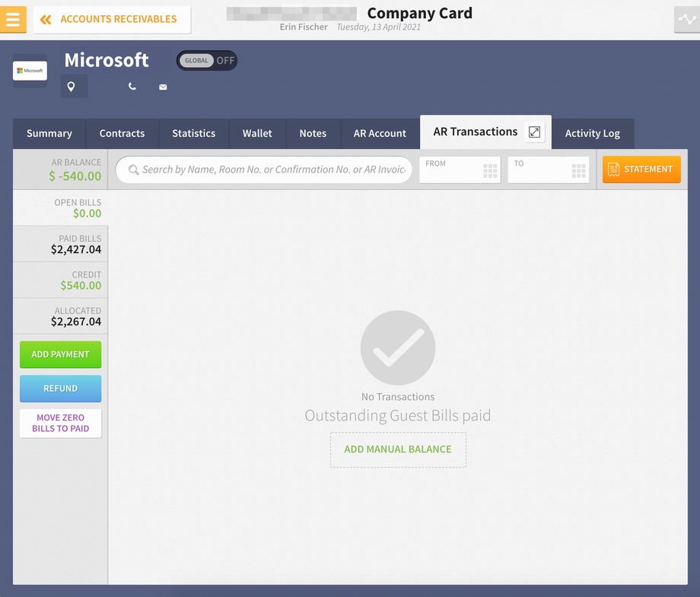Select the Credit section
The width and height of the screenshot is (700, 597).
[60, 281]
